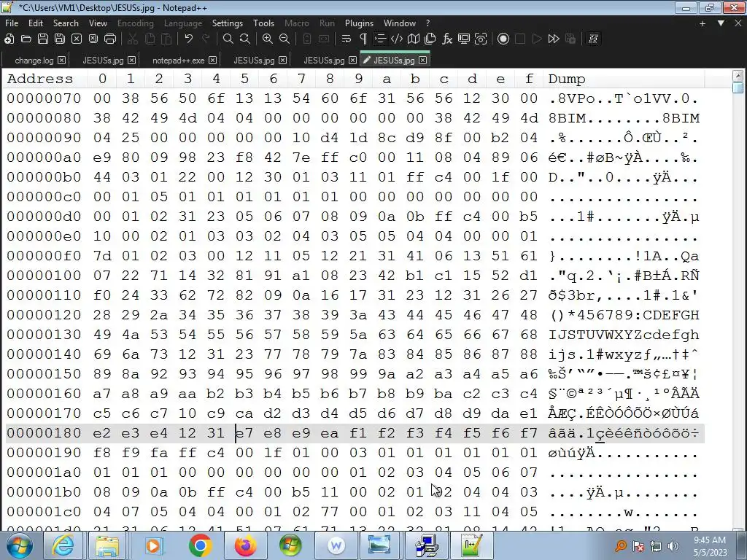Switch to the notepad++.exe tab
Screen dimensions: 747x560
click(178, 61)
